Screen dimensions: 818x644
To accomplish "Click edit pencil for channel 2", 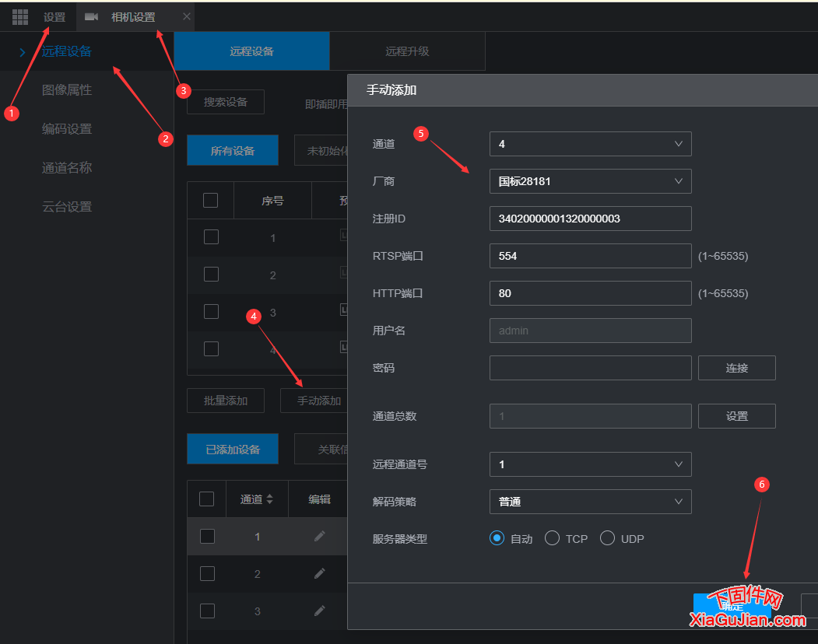I will click(319, 573).
